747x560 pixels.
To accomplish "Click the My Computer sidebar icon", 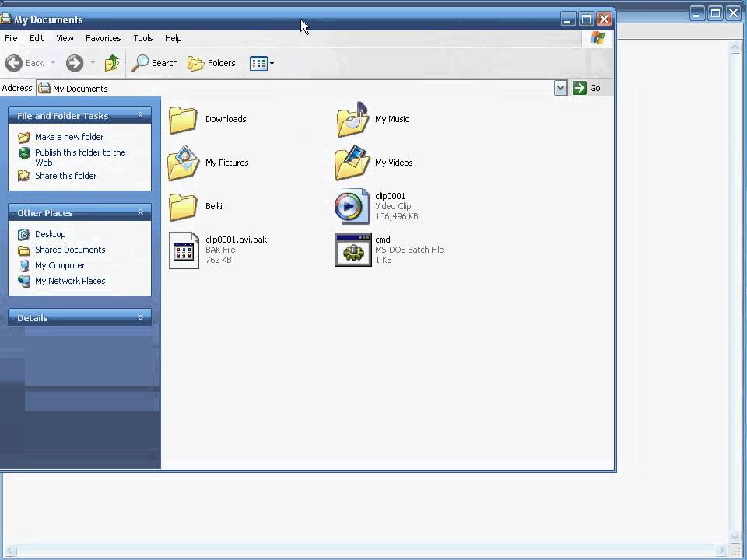I will pyautogui.click(x=24, y=266).
